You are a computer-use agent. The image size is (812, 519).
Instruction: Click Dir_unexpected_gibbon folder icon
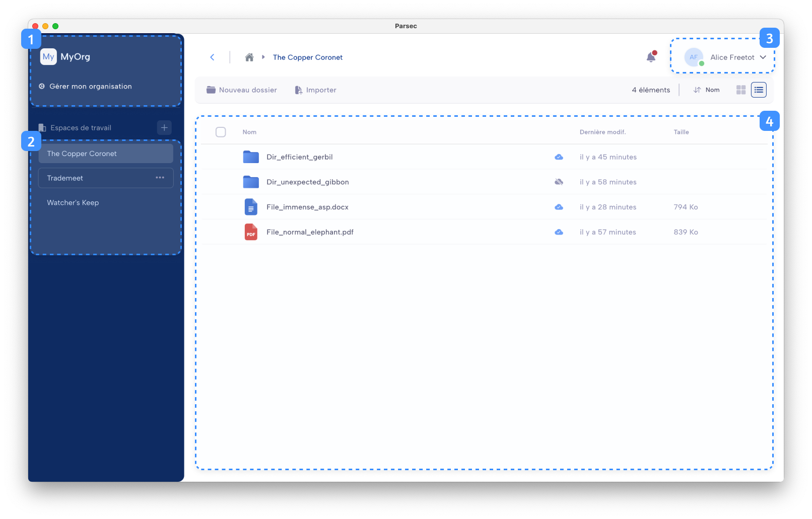tap(251, 182)
